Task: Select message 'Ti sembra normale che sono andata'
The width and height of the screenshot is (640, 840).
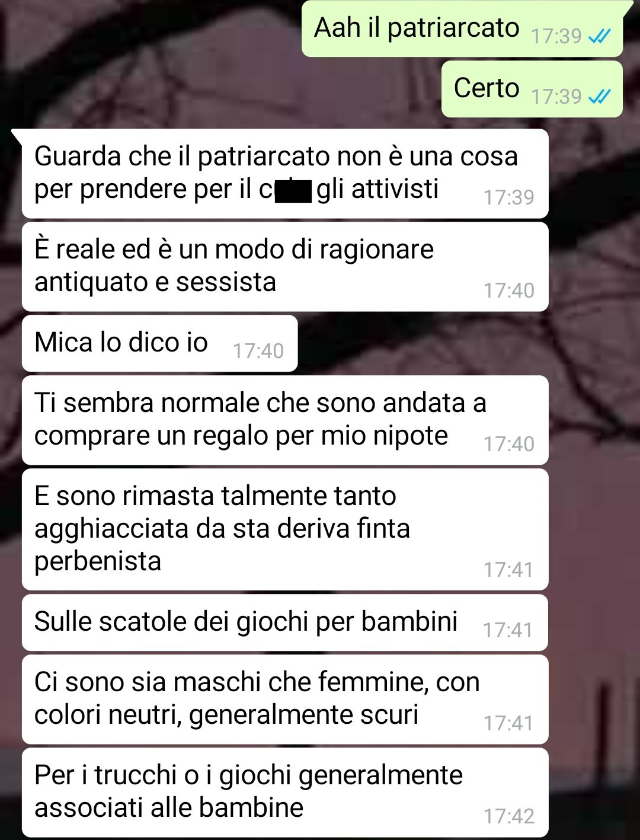Action: 285,420
